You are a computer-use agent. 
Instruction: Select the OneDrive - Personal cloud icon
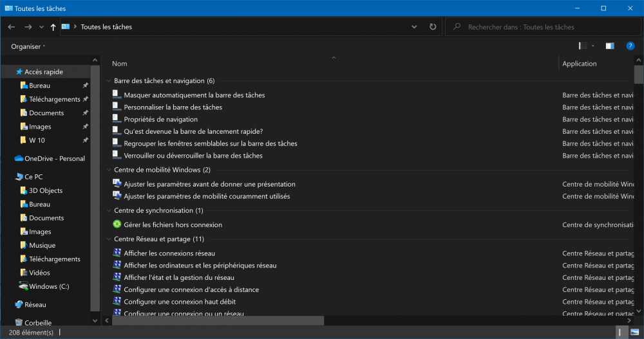[x=19, y=158]
